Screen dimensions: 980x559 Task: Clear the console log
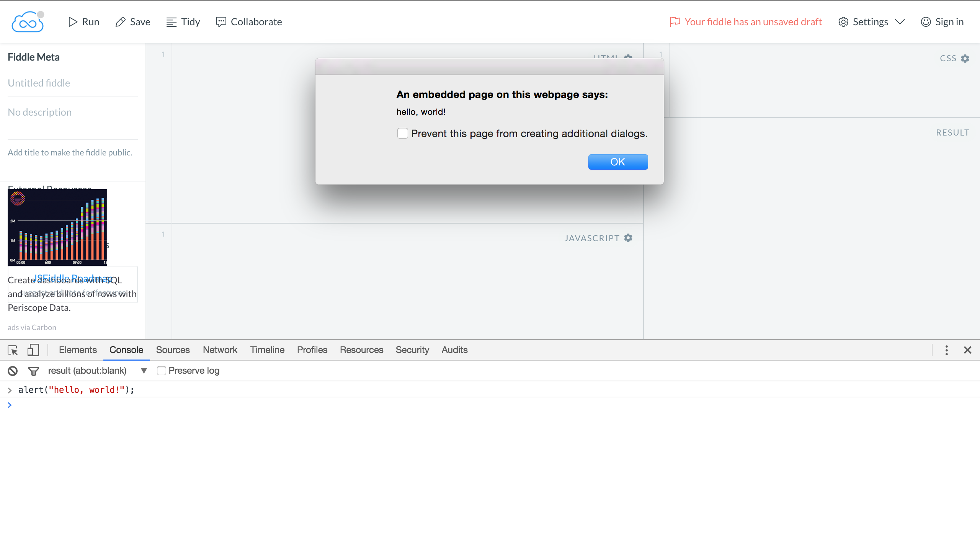coord(13,371)
